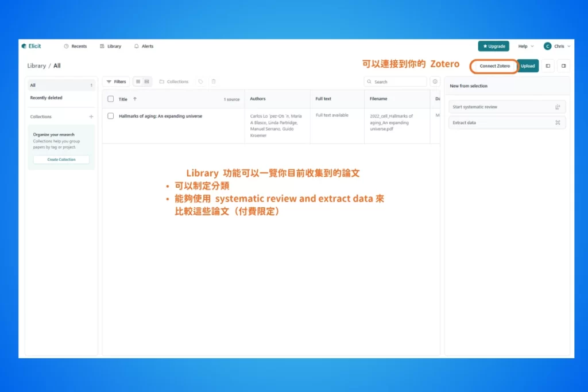This screenshot has width=588, height=392.
Task: Toggle the left sidebar panel icon
Action: pyautogui.click(x=548, y=66)
